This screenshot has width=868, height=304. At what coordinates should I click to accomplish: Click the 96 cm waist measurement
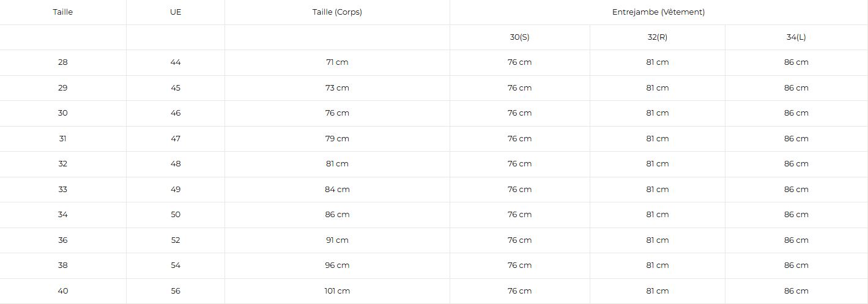[x=337, y=265]
